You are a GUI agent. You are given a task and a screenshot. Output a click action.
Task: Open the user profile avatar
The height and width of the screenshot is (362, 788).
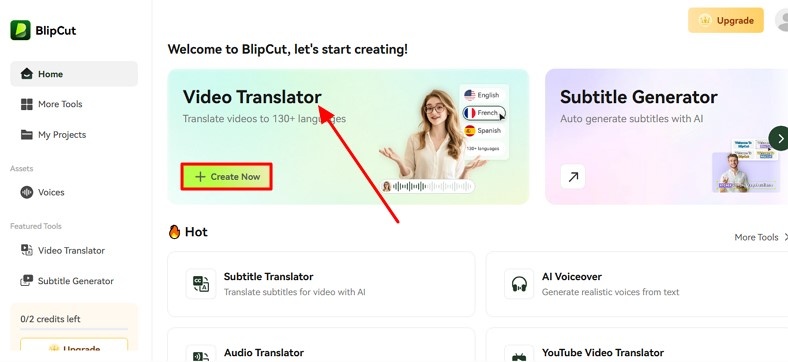782,20
